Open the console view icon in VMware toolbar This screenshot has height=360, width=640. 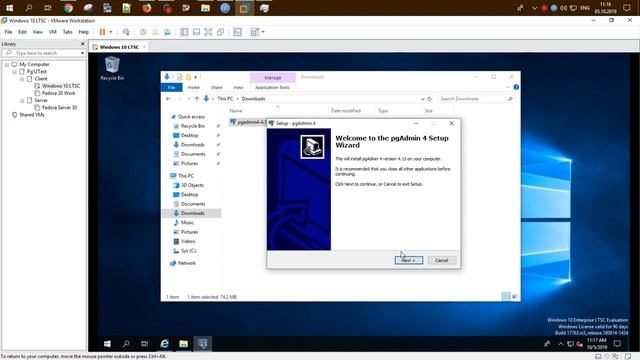point(238,32)
